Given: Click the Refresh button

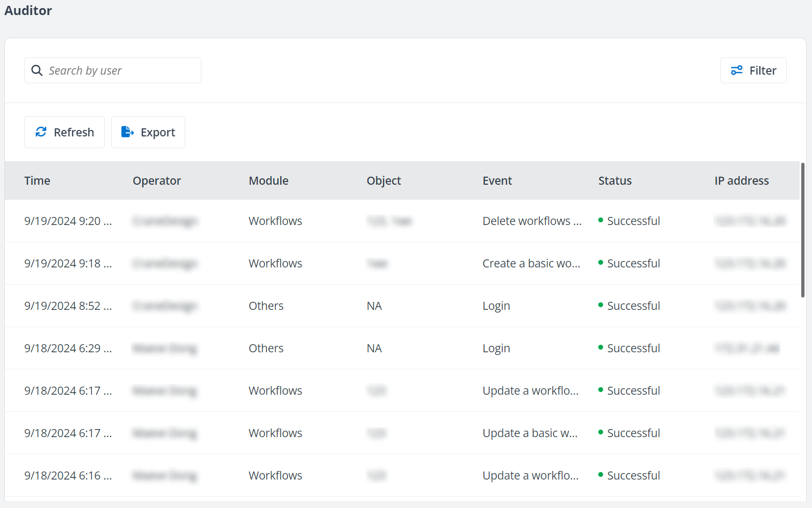Looking at the screenshot, I should (x=64, y=132).
